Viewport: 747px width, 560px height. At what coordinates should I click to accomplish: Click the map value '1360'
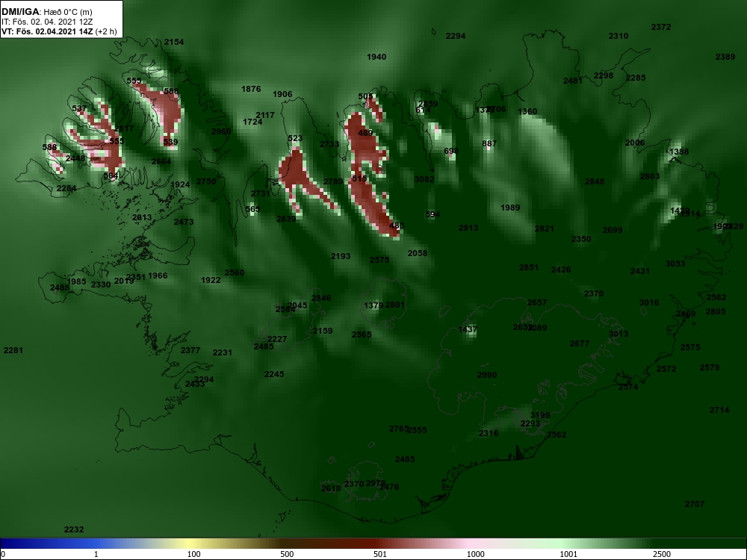(527, 111)
